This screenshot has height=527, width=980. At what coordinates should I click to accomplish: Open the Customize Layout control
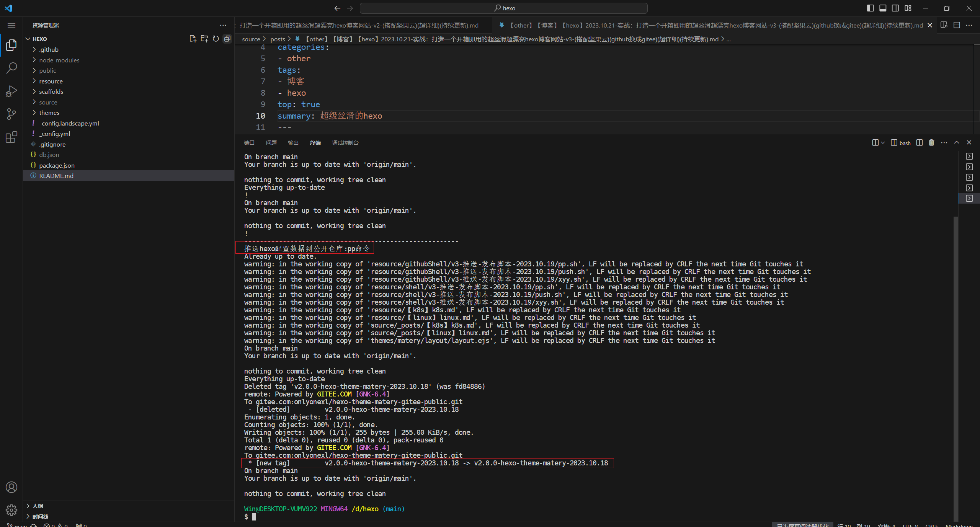point(908,8)
